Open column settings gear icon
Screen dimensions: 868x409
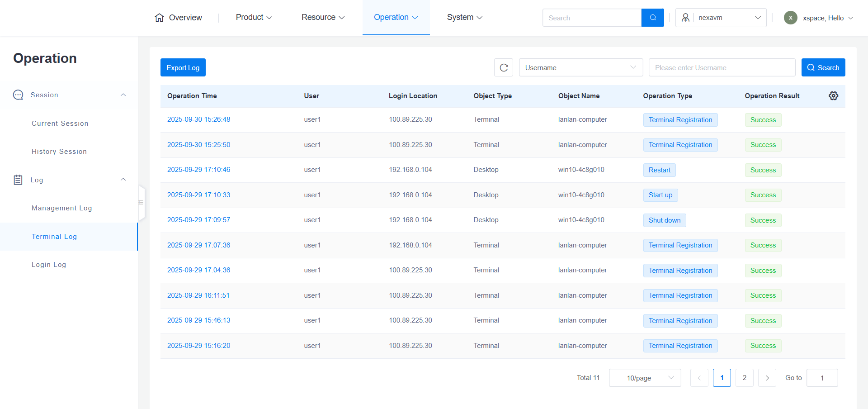[x=833, y=96]
